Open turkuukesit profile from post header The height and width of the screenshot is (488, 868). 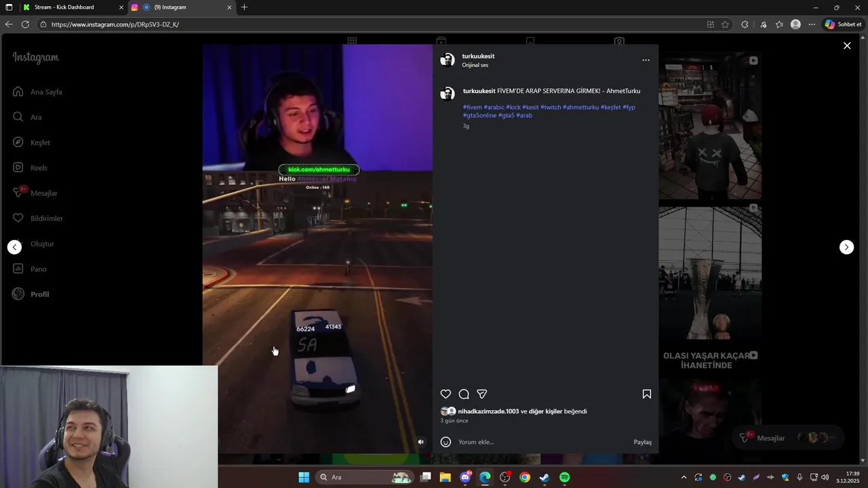tap(478, 56)
